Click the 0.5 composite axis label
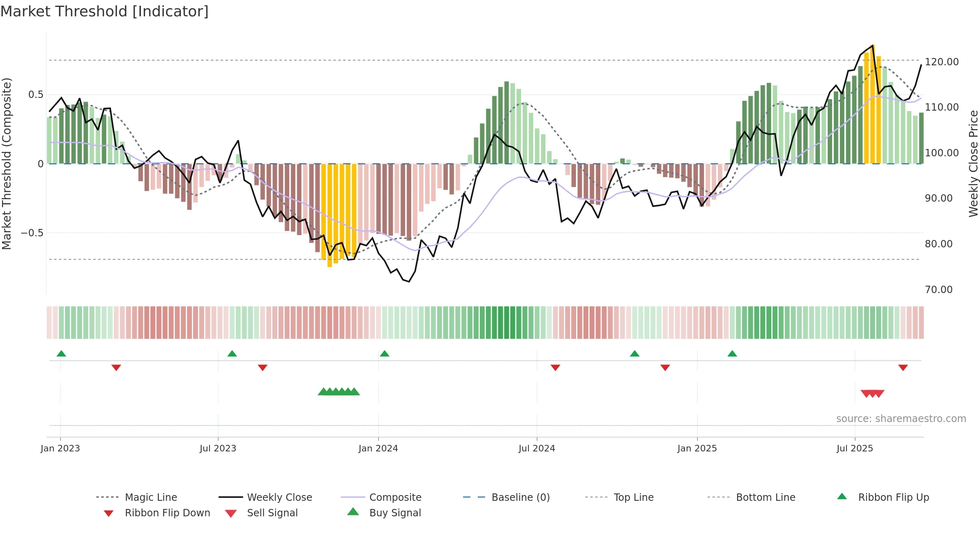This screenshot has width=980, height=551. pos(36,95)
